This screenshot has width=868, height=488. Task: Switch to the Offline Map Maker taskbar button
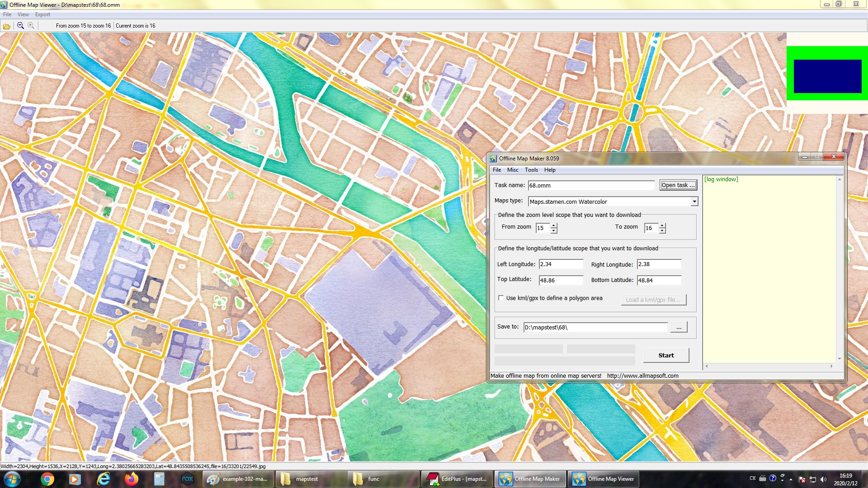530,479
